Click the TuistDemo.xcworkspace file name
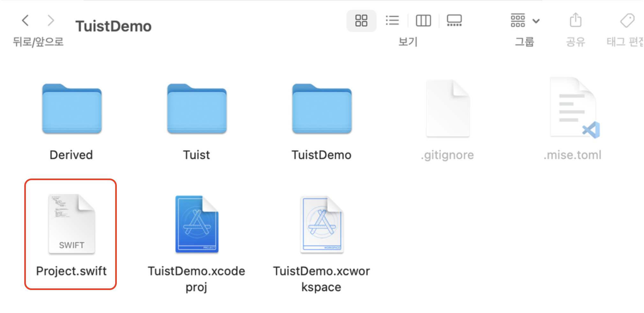 point(322,279)
